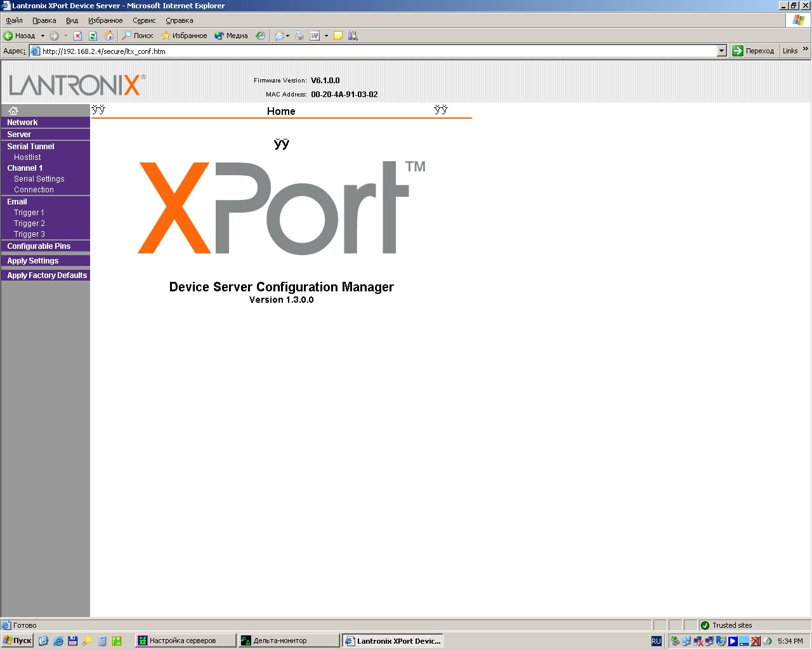Select Email in the sidebar
812x650 pixels.
pos(17,202)
